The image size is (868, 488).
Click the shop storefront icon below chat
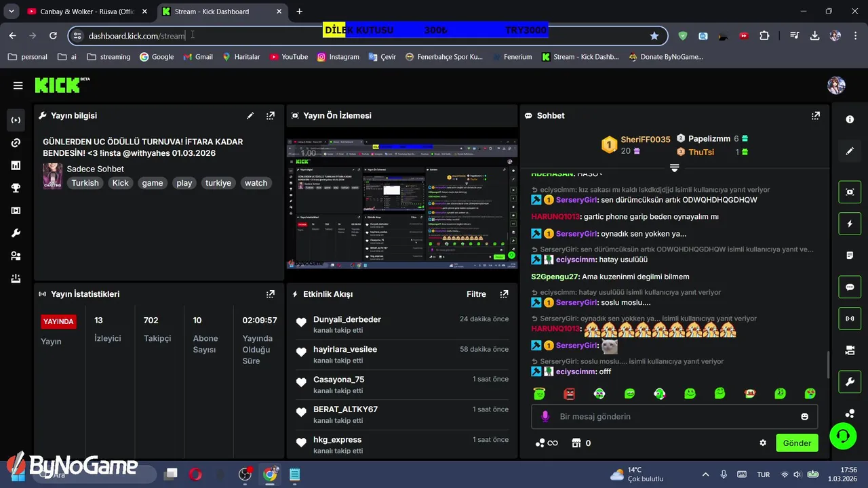[576, 443]
